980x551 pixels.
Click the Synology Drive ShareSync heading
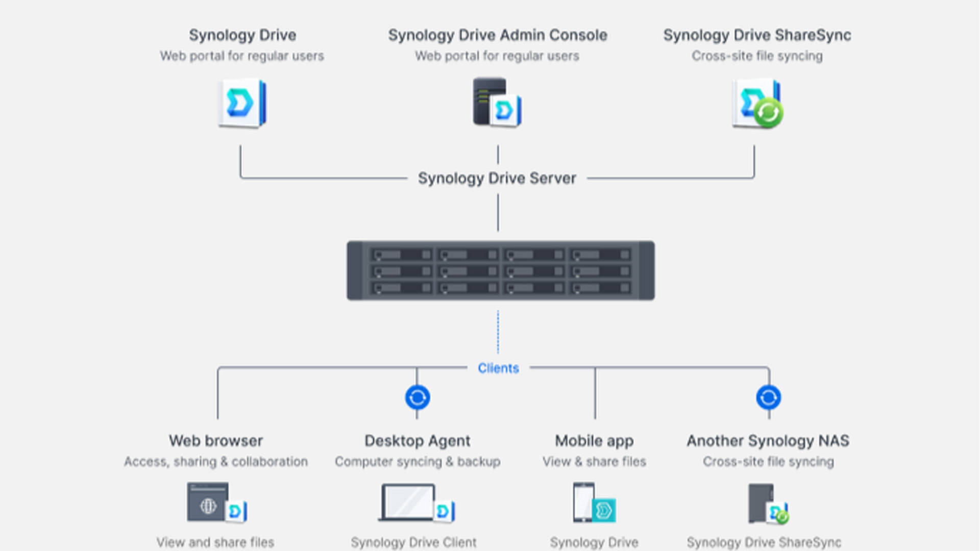point(757,35)
